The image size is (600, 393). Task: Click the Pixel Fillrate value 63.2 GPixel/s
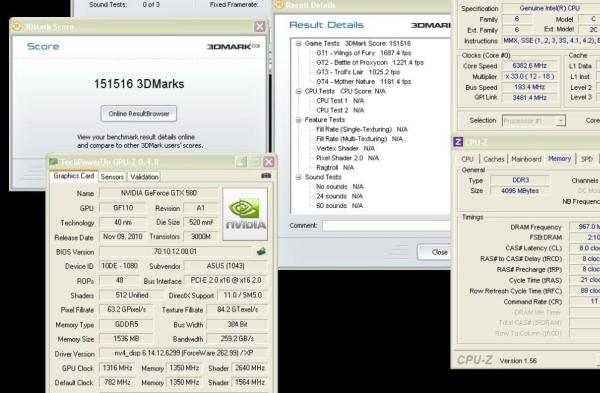[126, 310]
